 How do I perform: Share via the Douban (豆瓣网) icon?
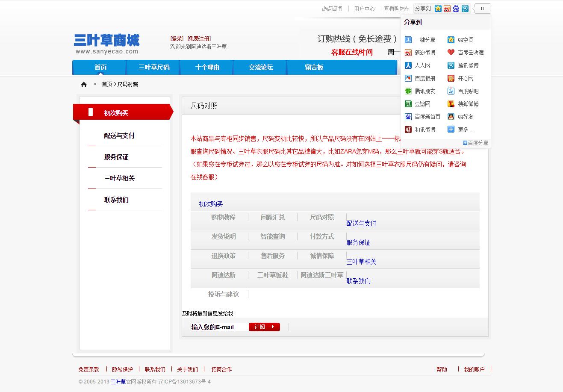point(408,104)
